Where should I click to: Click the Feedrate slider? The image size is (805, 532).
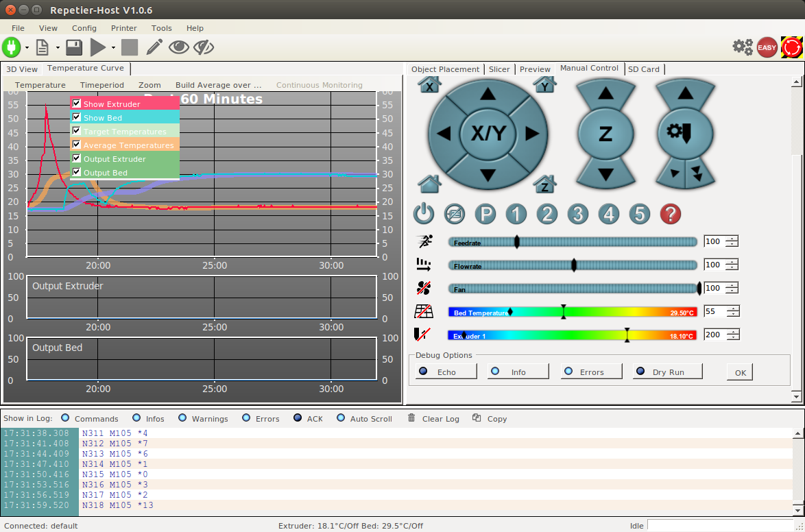pyautogui.click(x=573, y=242)
